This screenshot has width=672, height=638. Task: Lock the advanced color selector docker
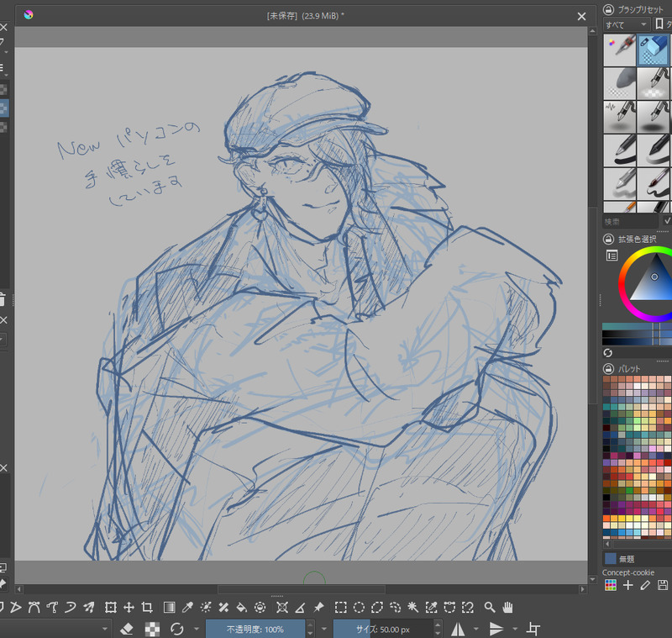coord(608,239)
